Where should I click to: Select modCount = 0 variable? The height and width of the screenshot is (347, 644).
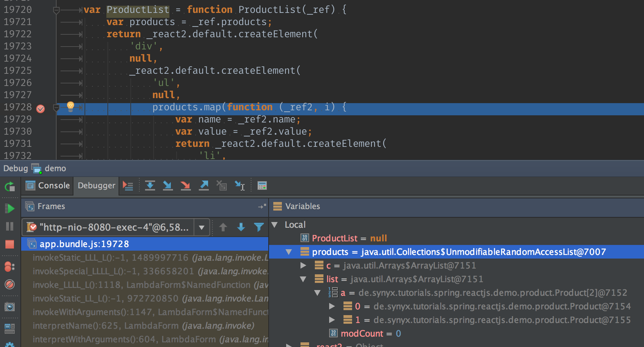click(x=456, y=333)
